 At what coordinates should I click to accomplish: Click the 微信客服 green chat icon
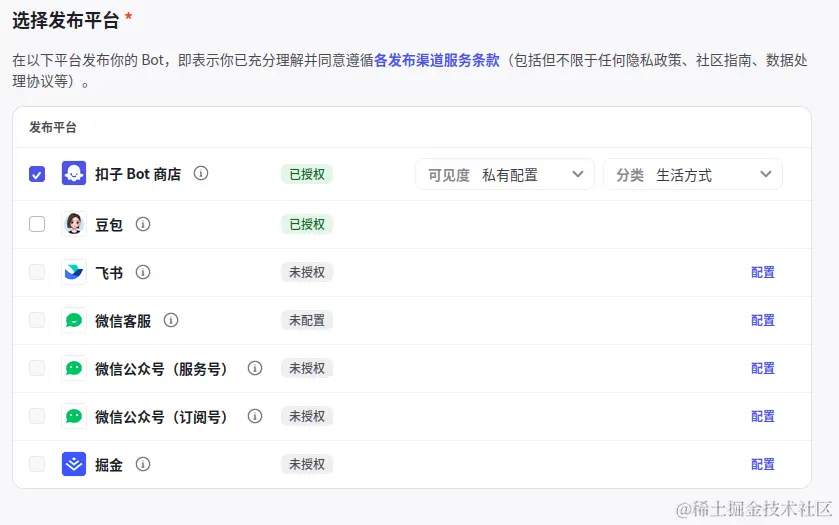point(74,320)
